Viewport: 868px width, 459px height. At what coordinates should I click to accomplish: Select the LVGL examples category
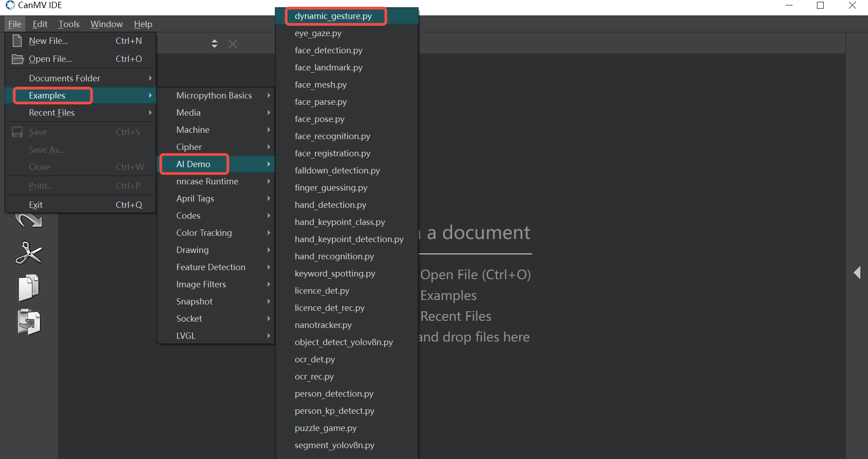[186, 336]
